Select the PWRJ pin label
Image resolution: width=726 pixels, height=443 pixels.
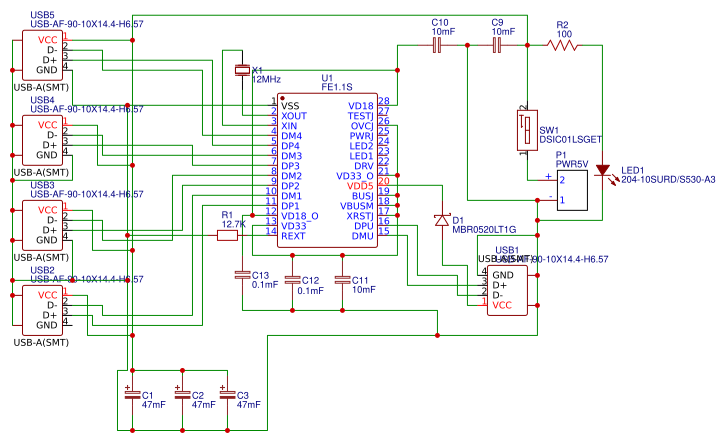coord(362,136)
